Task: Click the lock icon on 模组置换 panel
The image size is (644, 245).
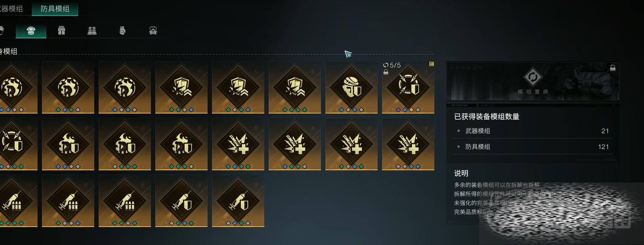Action: tap(613, 68)
